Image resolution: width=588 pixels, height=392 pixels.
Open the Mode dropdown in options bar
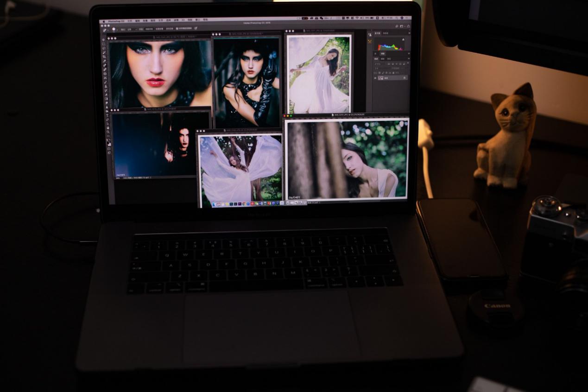(132, 29)
